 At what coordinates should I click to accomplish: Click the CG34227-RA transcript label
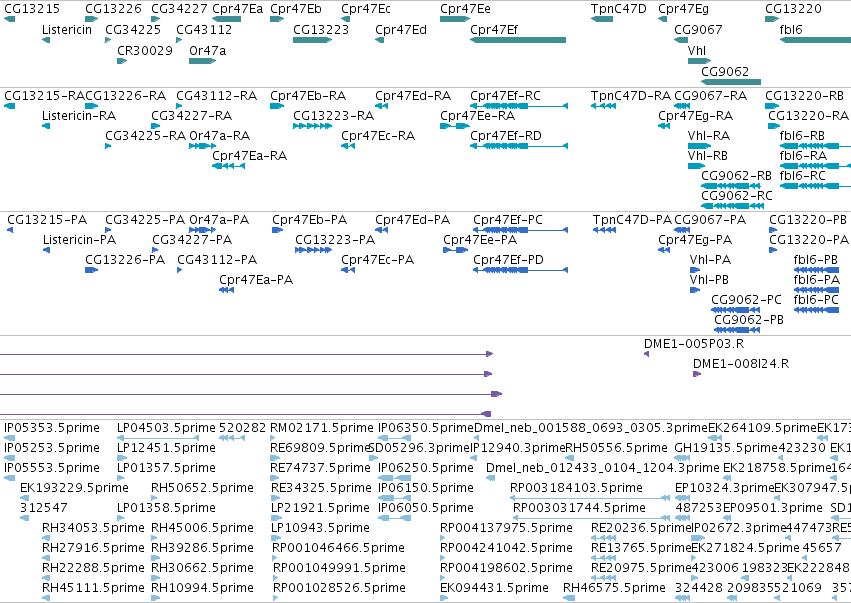coord(192,116)
